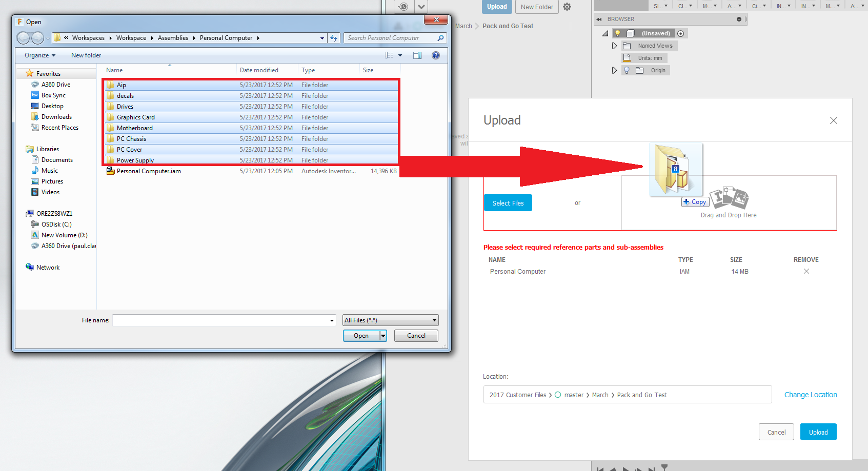Screen dimensions: 868x471
Task: Sort files by the Date modified column
Action: pyautogui.click(x=259, y=70)
